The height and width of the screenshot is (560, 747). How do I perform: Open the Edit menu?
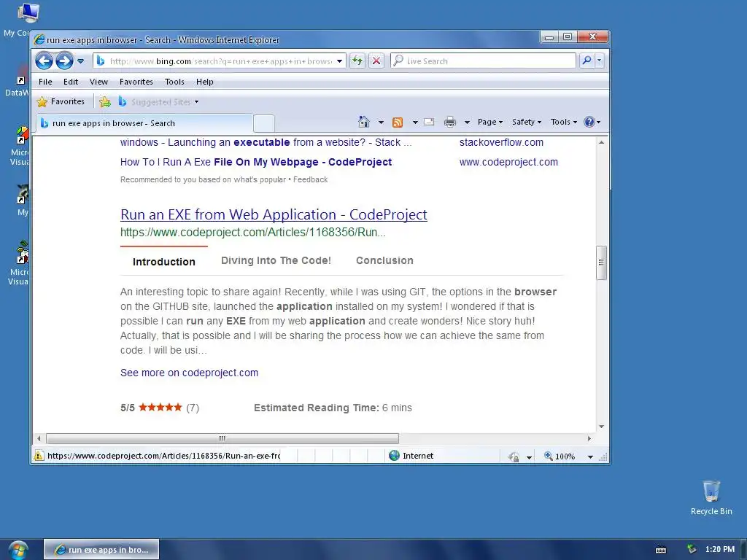pyautogui.click(x=71, y=82)
